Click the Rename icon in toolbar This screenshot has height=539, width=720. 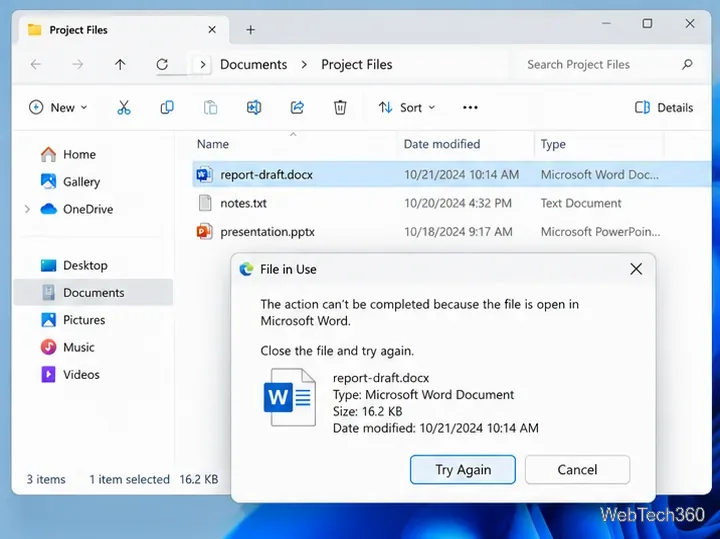pos(254,107)
